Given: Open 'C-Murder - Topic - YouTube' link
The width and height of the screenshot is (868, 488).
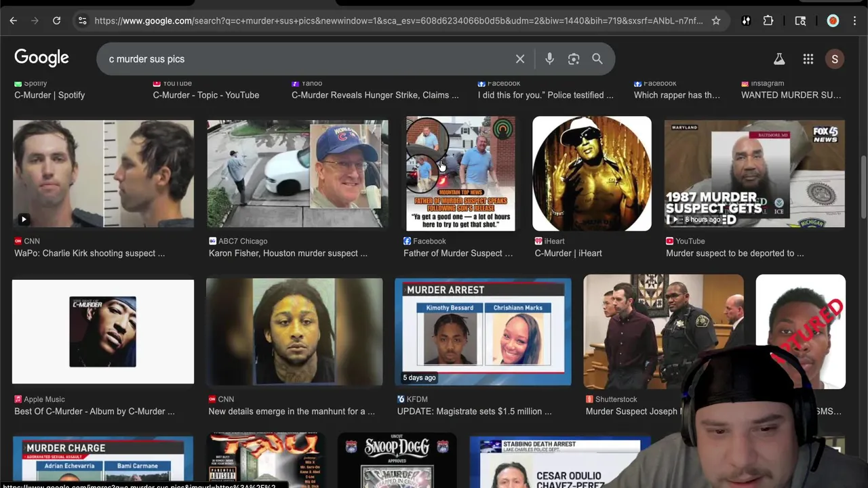Looking at the screenshot, I should click(206, 95).
